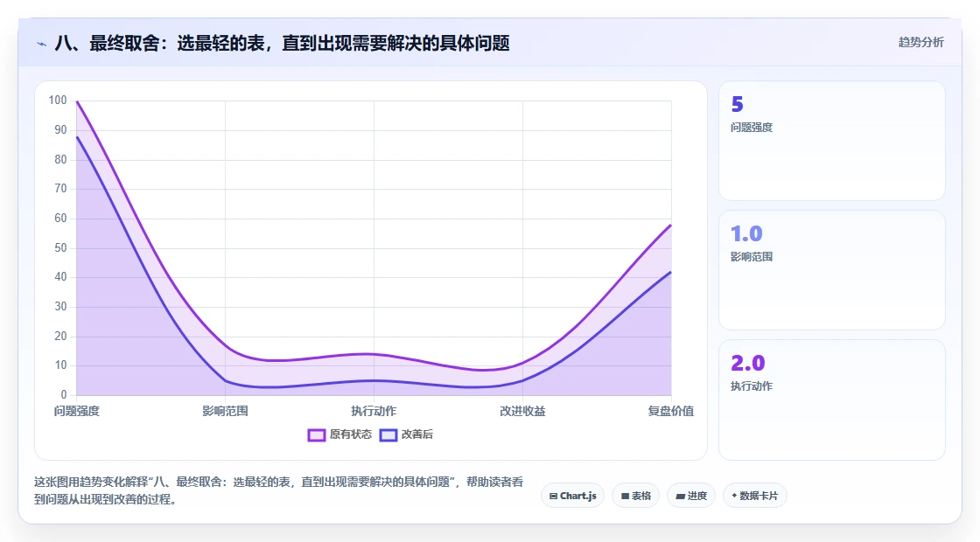Click the icon in the Chart.js tag
The height and width of the screenshot is (542, 980).
click(553, 496)
